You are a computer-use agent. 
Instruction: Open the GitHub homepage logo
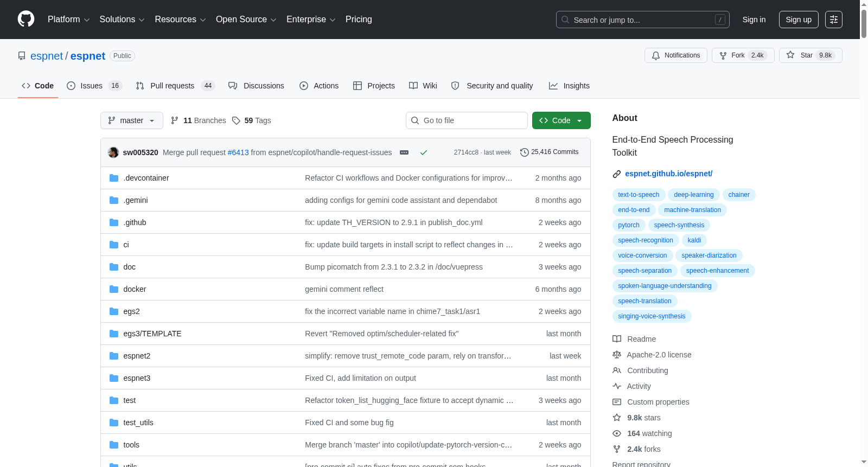(26, 19)
